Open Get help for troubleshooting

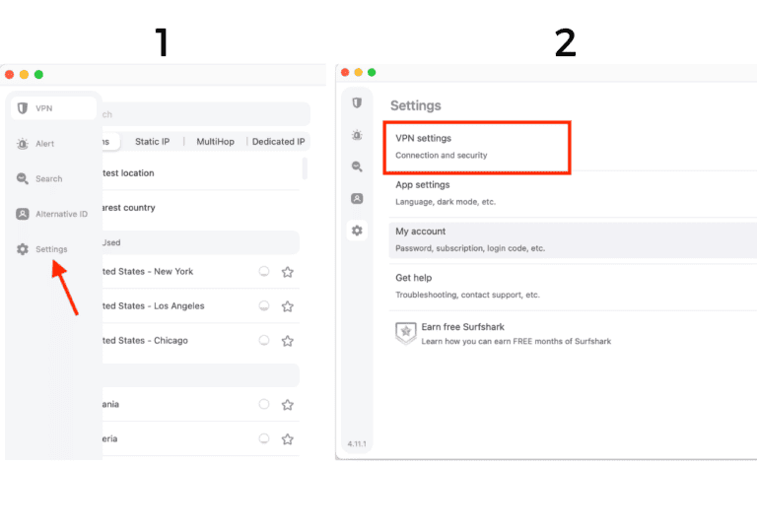click(572, 286)
